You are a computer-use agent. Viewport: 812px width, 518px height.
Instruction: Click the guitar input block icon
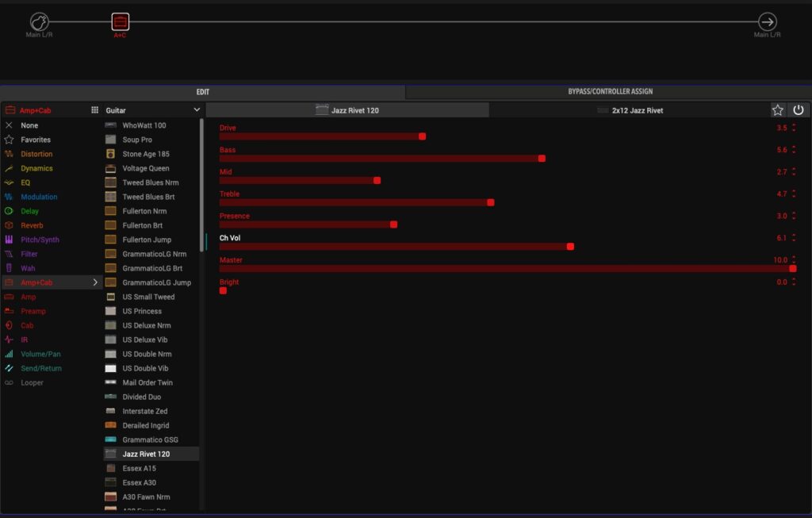coord(39,21)
